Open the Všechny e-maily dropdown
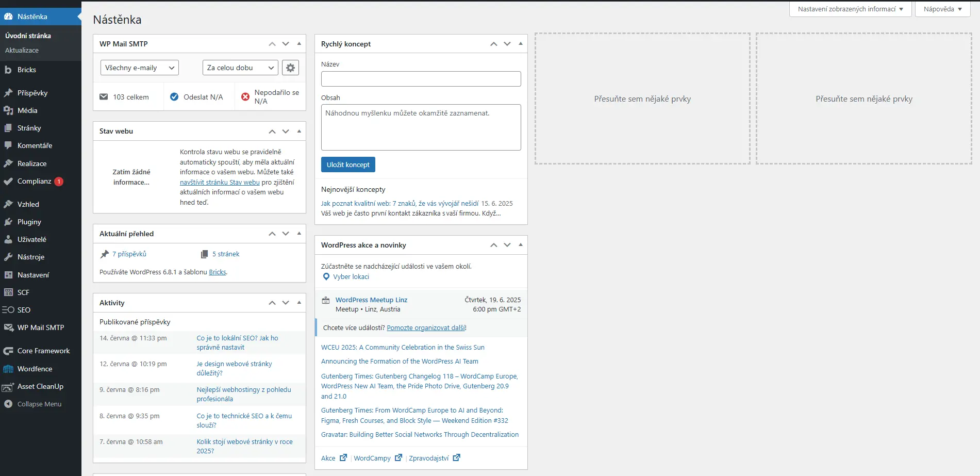980x476 pixels. tap(139, 68)
